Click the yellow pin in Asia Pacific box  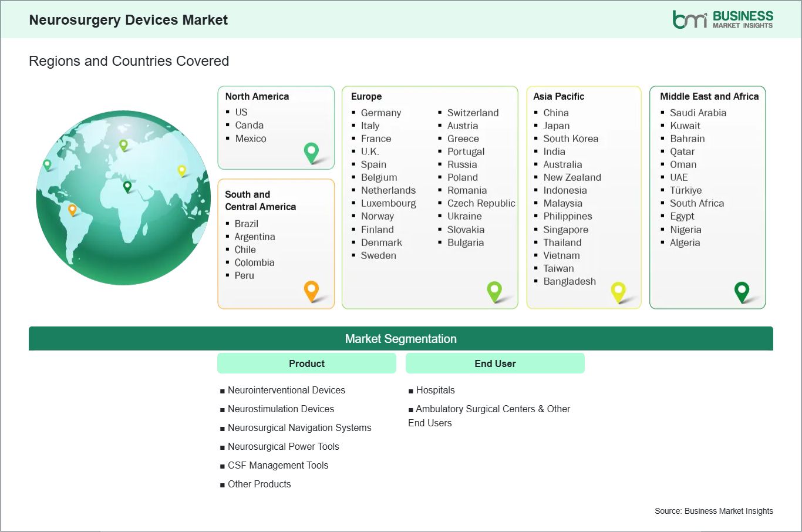[x=618, y=291]
